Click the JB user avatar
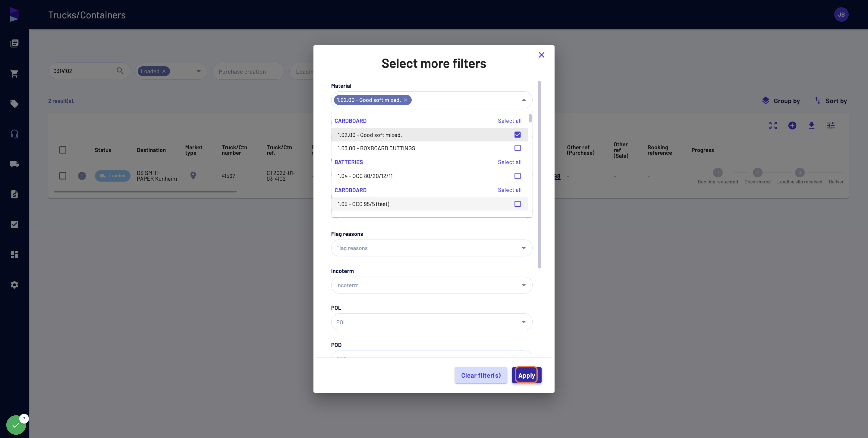 point(841,14)
